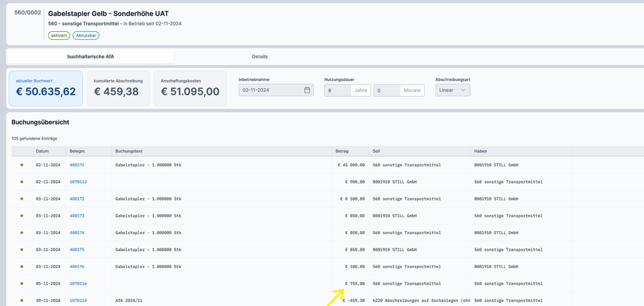Click the green status dot for entry 400171

click(22, 165)
